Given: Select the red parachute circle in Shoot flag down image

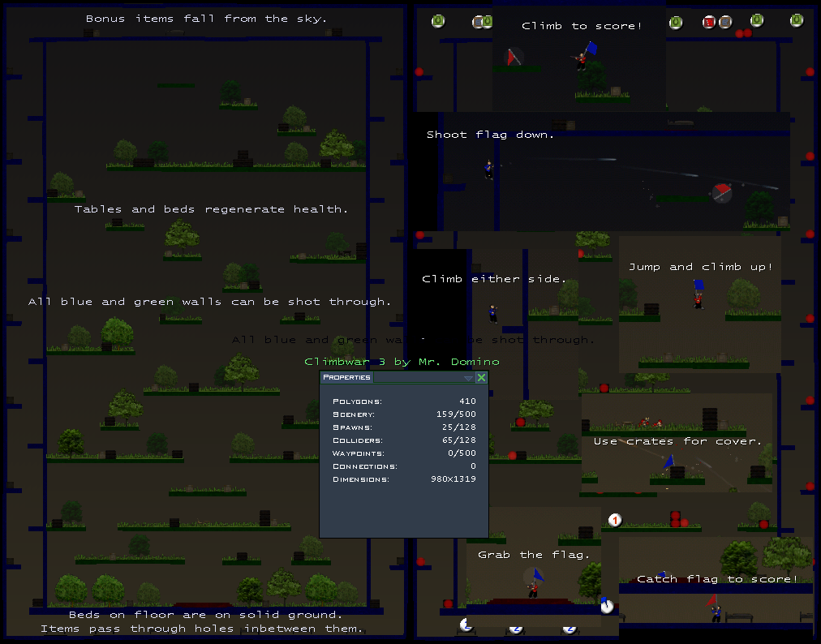Looking at the screenshot, I should (721, 192).
